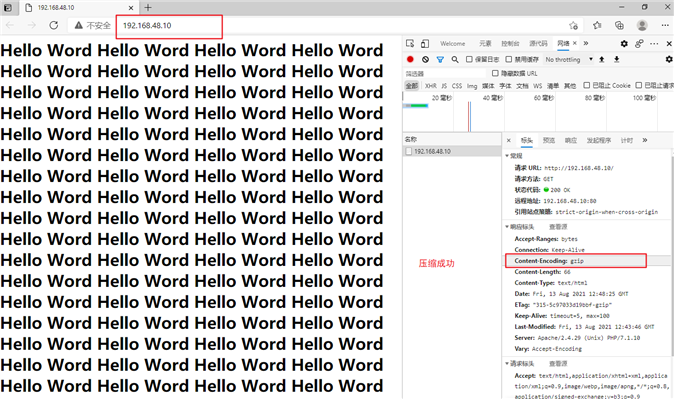This screenshot has width=674, height=399.
Task: Click the red record network log icon
Action: (410, 59)
